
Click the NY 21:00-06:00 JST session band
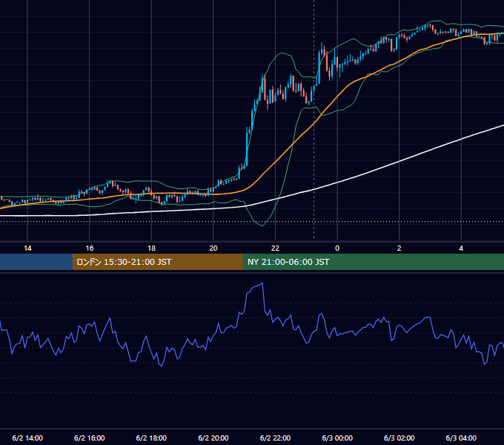point(373,262)
